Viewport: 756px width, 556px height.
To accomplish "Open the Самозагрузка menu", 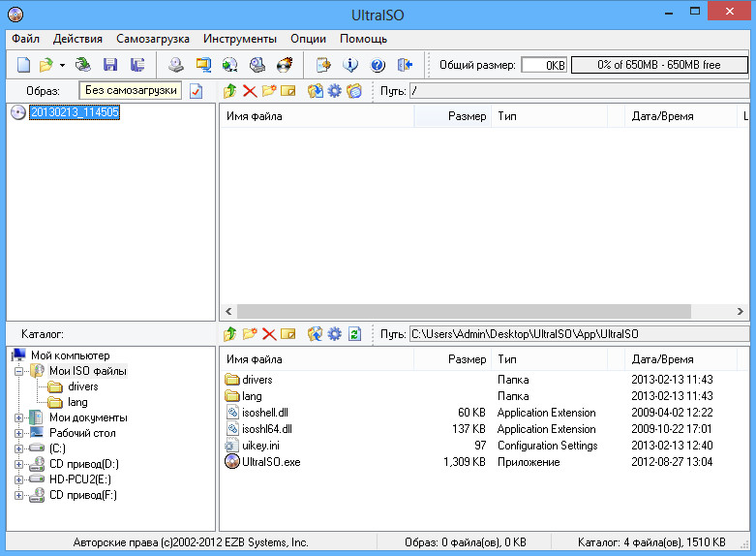I will 153,39.
